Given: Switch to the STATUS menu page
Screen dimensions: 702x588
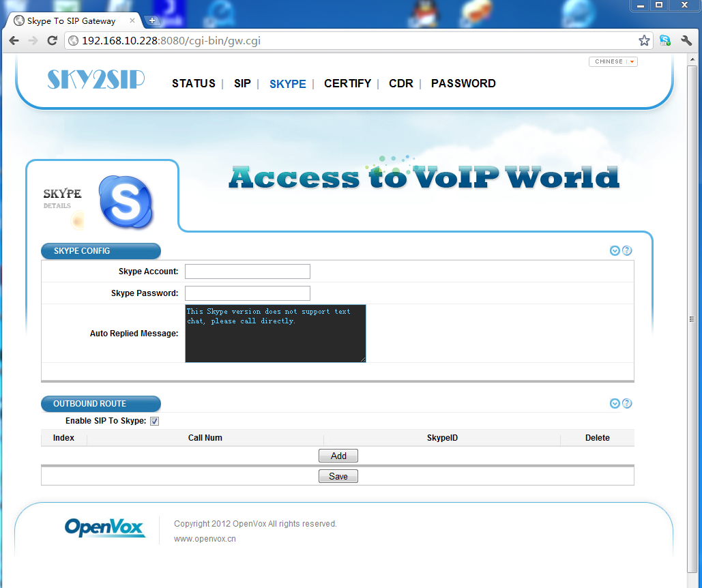Looking at the screenshot, I should coord(193,83).
